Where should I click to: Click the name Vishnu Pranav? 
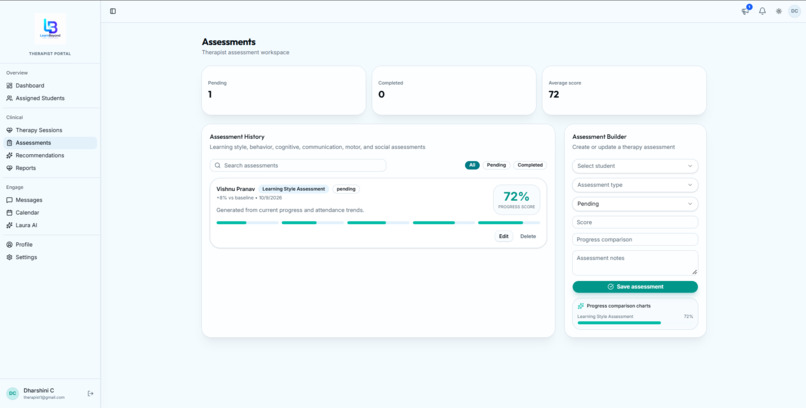tap(235, 189)
